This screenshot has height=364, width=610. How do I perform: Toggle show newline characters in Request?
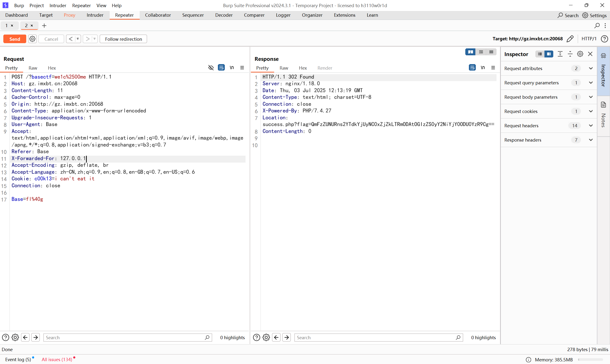pos(232,68)
